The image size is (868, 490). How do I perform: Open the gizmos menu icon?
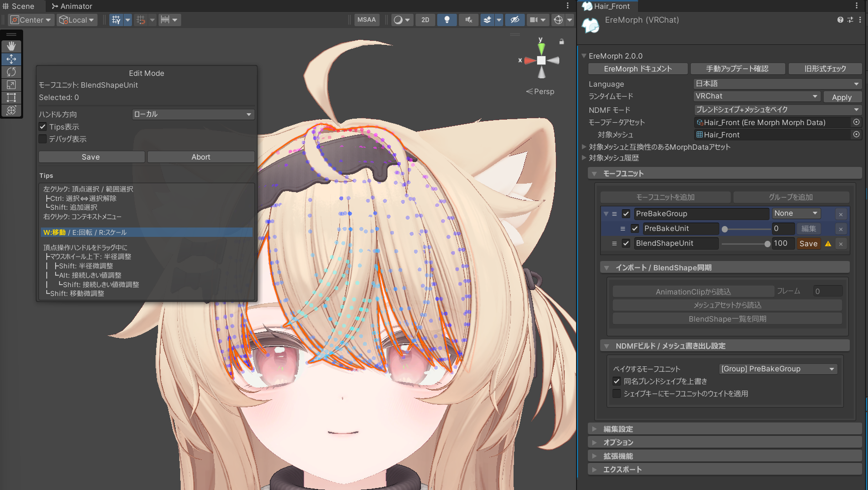558,20
